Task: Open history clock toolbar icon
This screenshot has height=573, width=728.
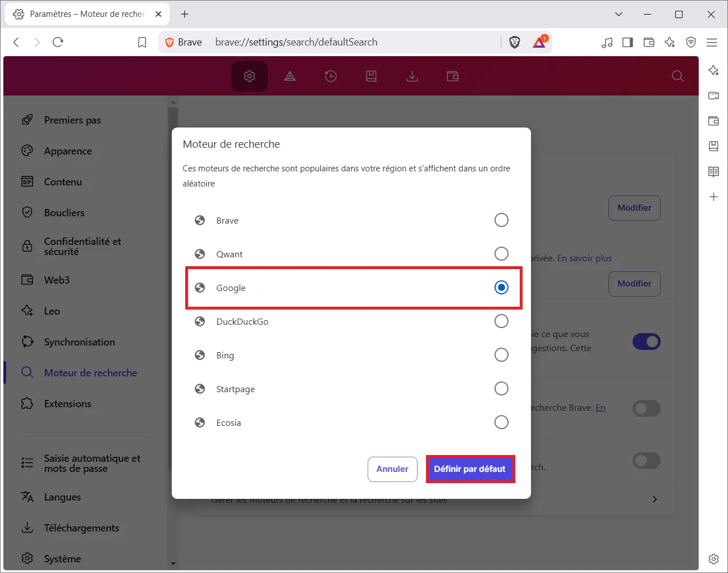Action: [x=331, y=76]
